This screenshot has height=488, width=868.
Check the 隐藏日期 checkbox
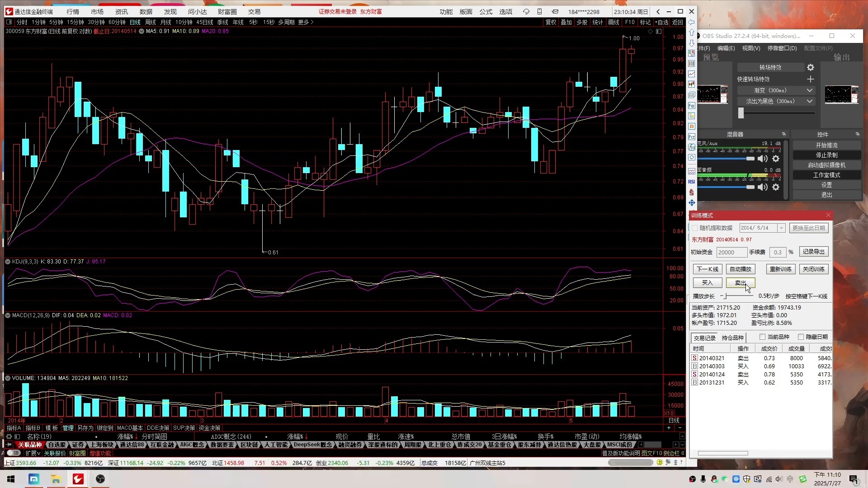pyautogui.click(x=801, y=337)
